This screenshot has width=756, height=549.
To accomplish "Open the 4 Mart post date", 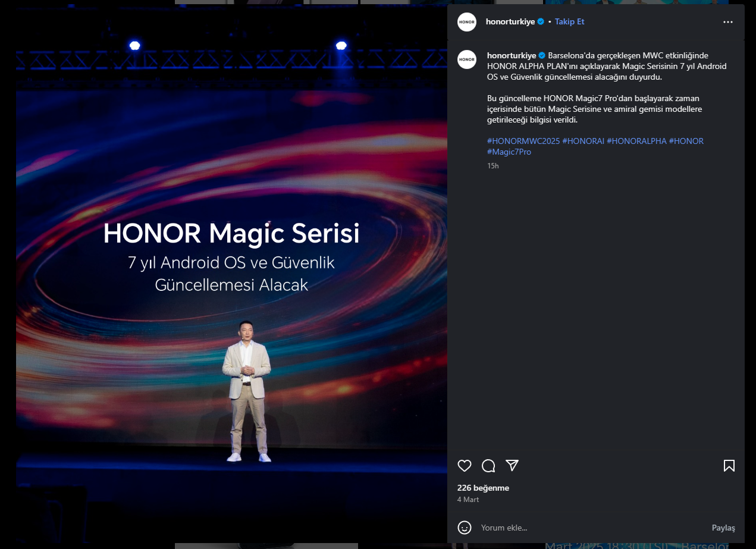I will (468, 500).
